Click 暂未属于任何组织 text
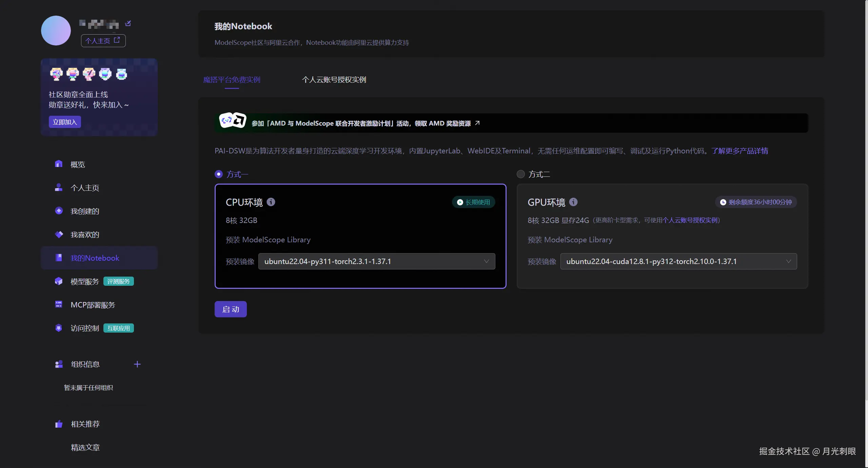 (88, 388)
